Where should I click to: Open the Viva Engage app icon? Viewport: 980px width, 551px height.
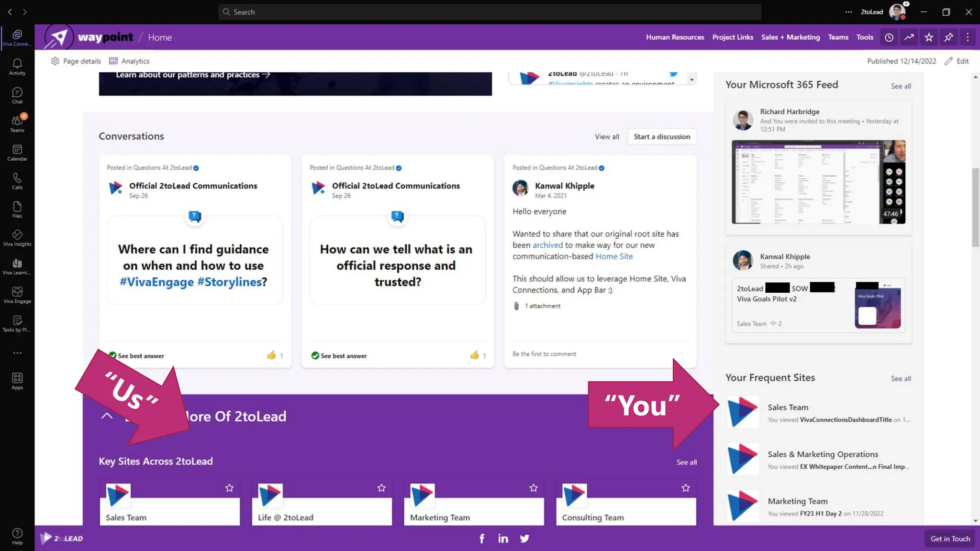pos(17,295)
